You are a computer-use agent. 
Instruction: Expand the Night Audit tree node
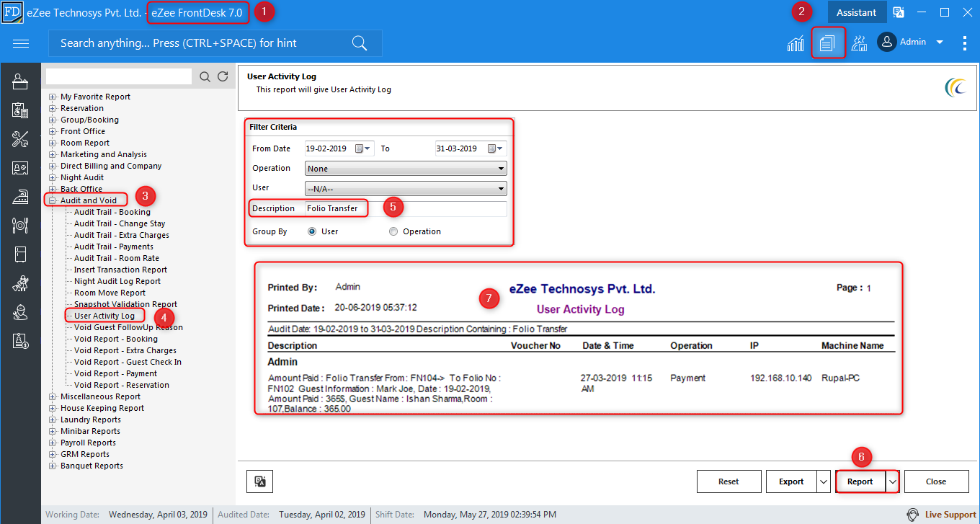[x=52, y=177]
